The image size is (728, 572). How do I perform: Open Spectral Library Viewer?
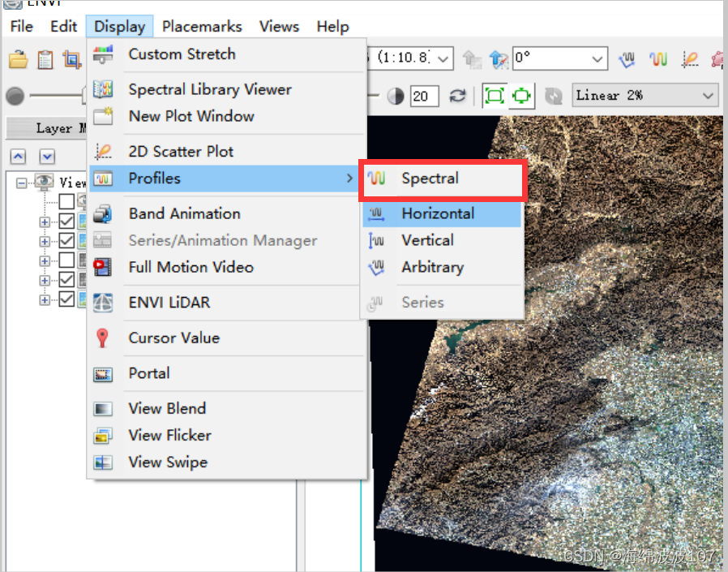pyautogui.click(x=226, y=89)
